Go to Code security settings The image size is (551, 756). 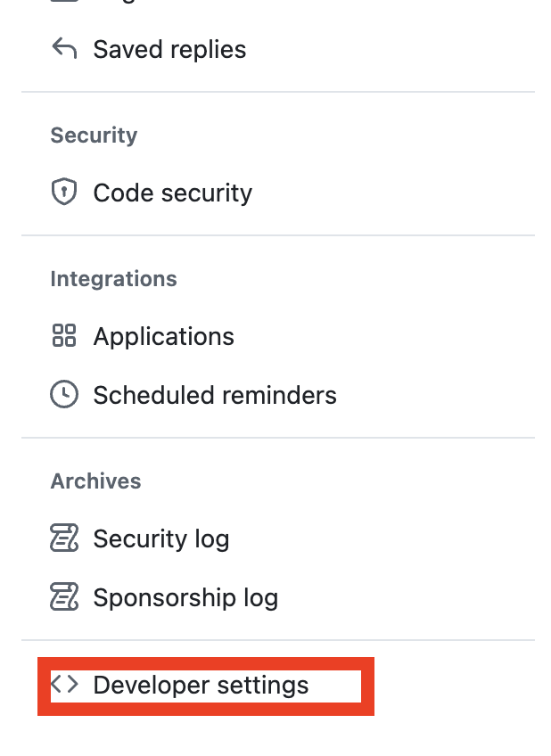172,193
